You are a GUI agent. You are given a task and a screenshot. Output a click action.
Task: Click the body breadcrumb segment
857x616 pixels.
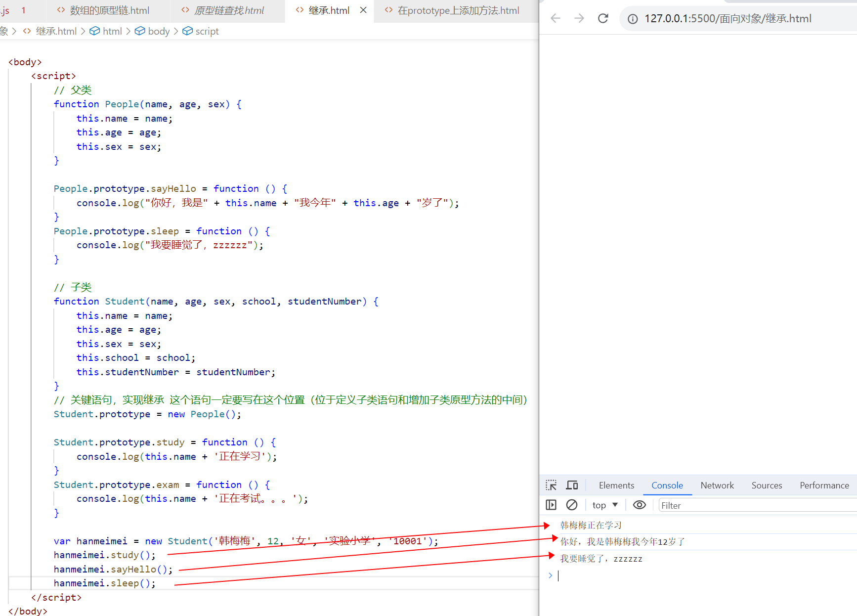(152, 31)
